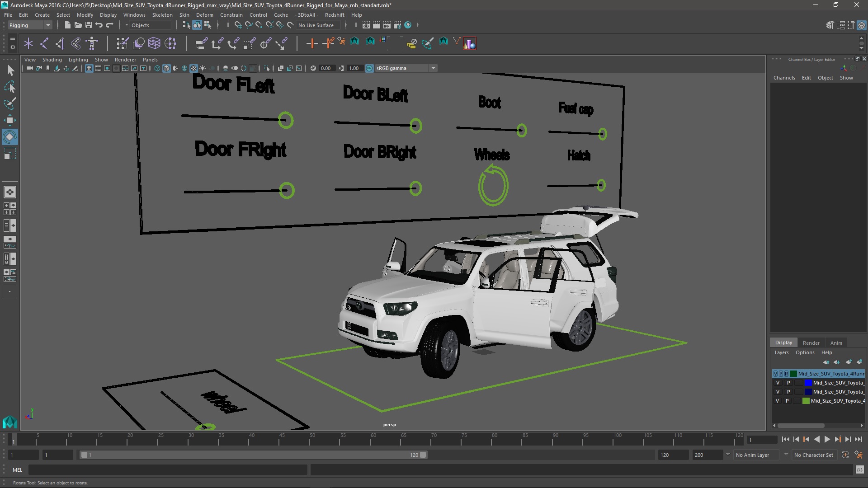Activate the Rotate tool in toolbox
The height and width of the screenshot is (488, 868).
pos(10,137)
